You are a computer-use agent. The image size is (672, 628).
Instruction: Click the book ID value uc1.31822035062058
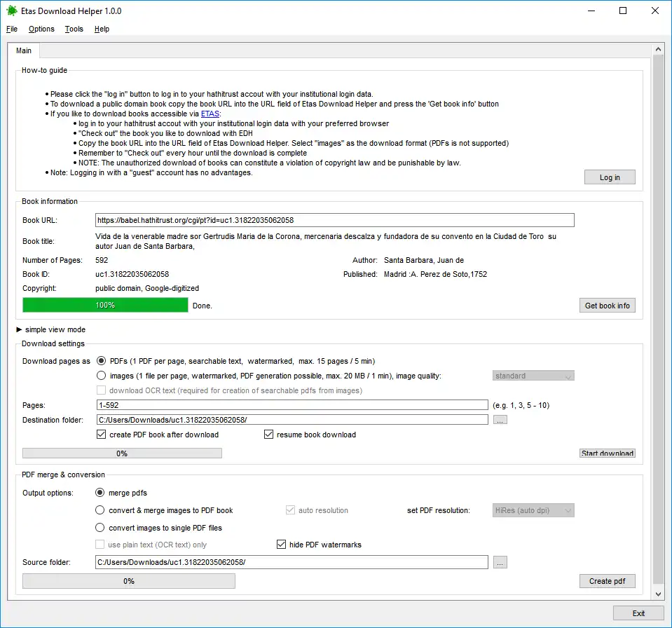[x=132, y=274]
